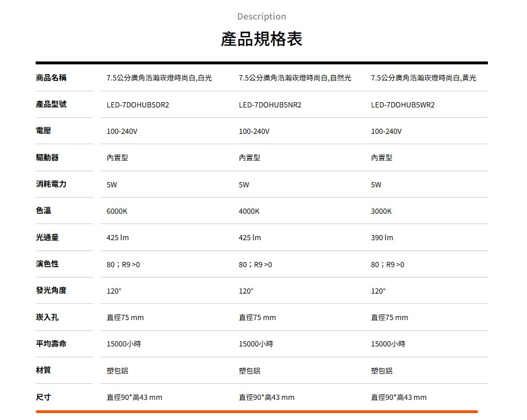
Task: Click 425 lm in the 自然光 column
Action: (250, 237)
